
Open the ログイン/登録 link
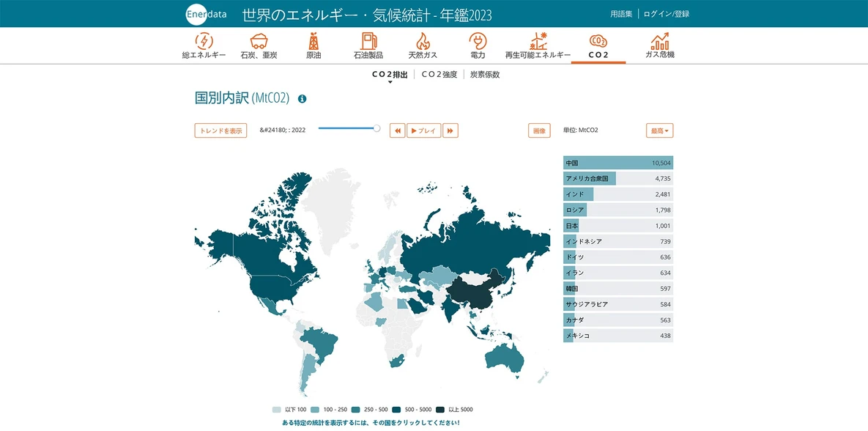click(666, 14)
